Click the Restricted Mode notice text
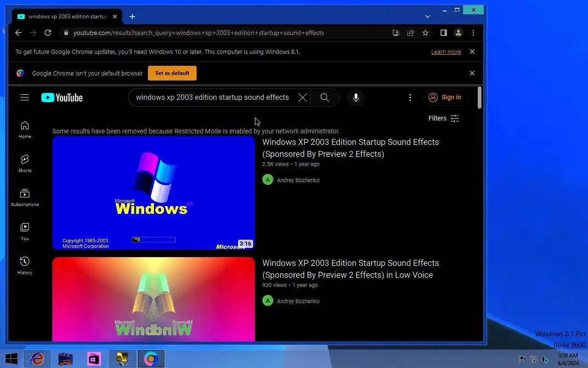The height and width of the screenshot is (368, 588). tap(196, 131)
